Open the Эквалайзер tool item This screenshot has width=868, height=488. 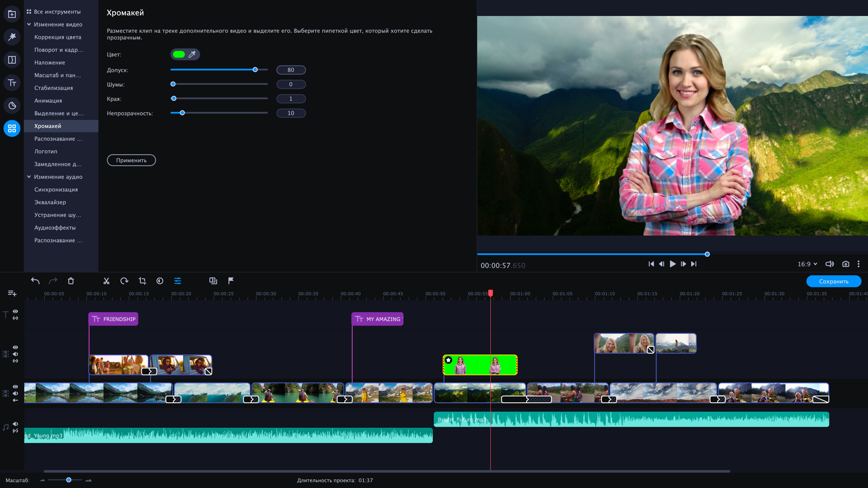click(50, 202)
